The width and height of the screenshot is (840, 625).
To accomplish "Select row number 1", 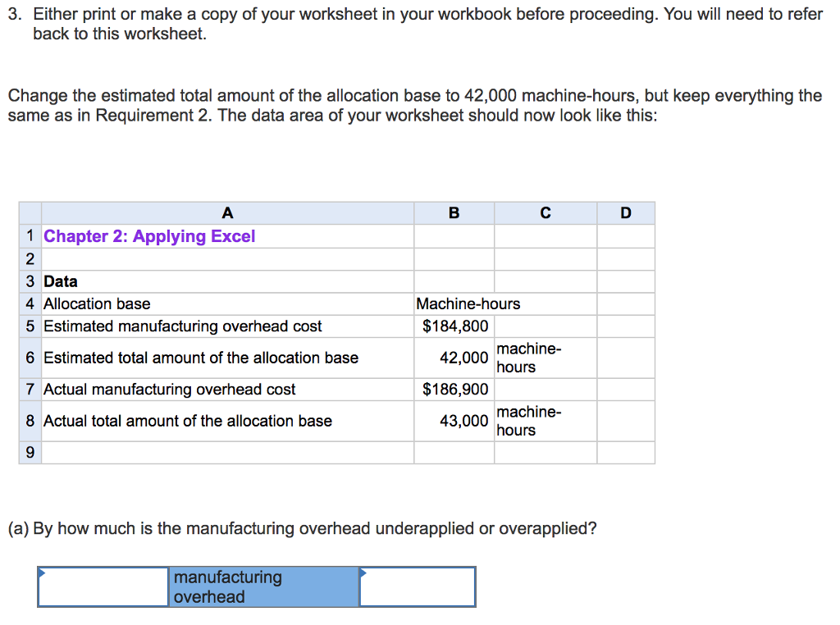I will point(30,236).
